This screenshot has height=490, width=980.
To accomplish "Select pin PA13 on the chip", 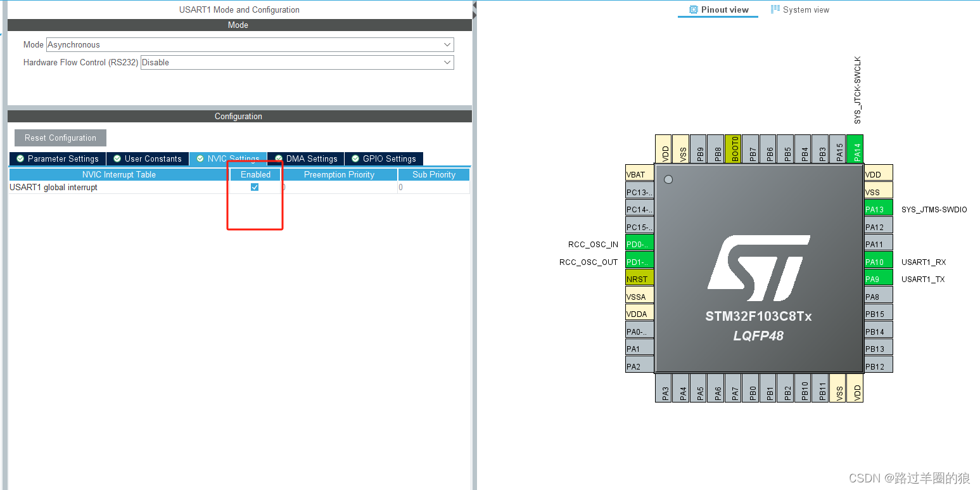I will (879, 209).
